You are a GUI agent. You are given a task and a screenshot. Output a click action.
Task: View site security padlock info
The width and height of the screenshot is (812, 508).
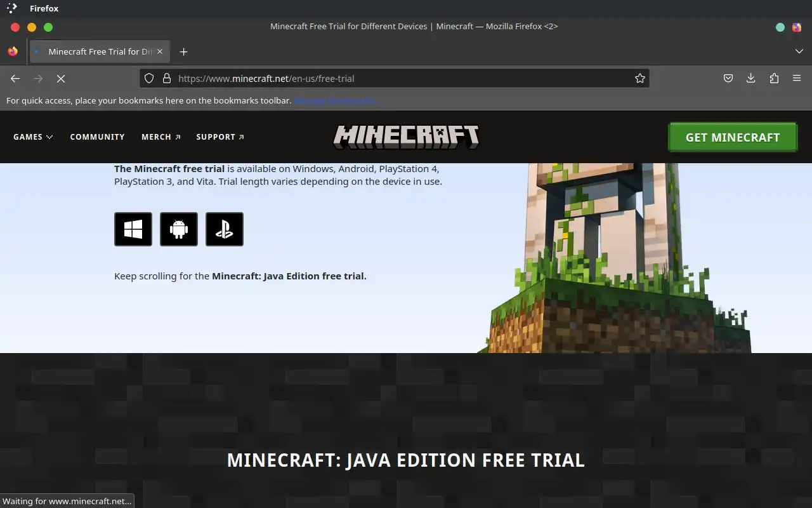167,78
